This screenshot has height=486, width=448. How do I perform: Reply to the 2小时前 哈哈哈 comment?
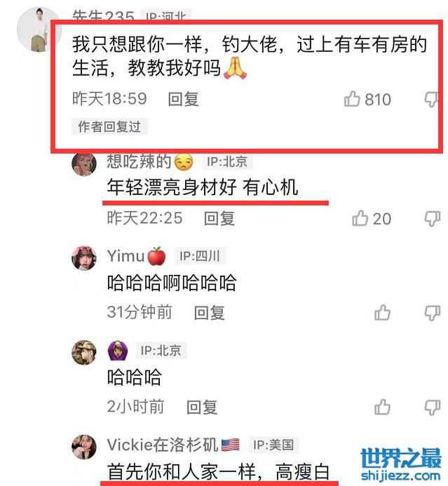click(x=202, y=407)
